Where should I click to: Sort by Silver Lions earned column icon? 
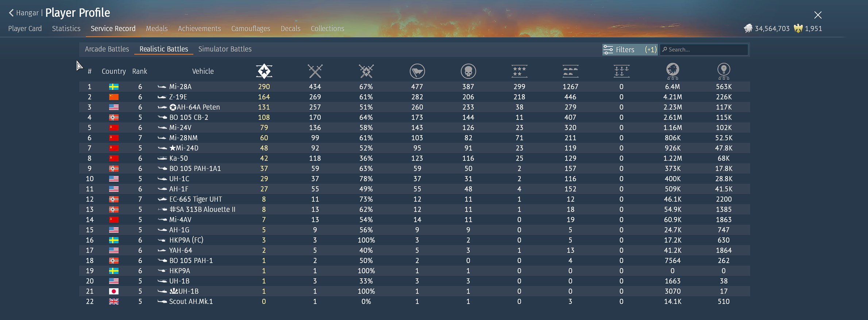point(672,71)
